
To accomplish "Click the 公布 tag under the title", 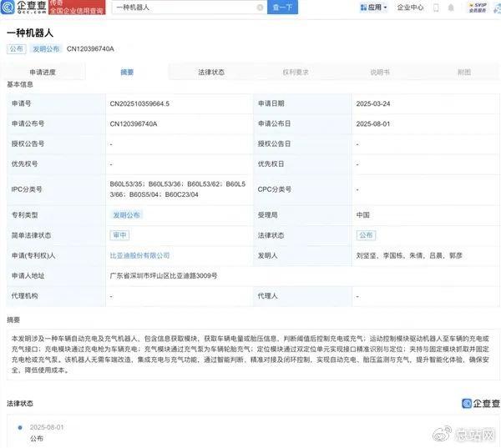I will 17,49.
